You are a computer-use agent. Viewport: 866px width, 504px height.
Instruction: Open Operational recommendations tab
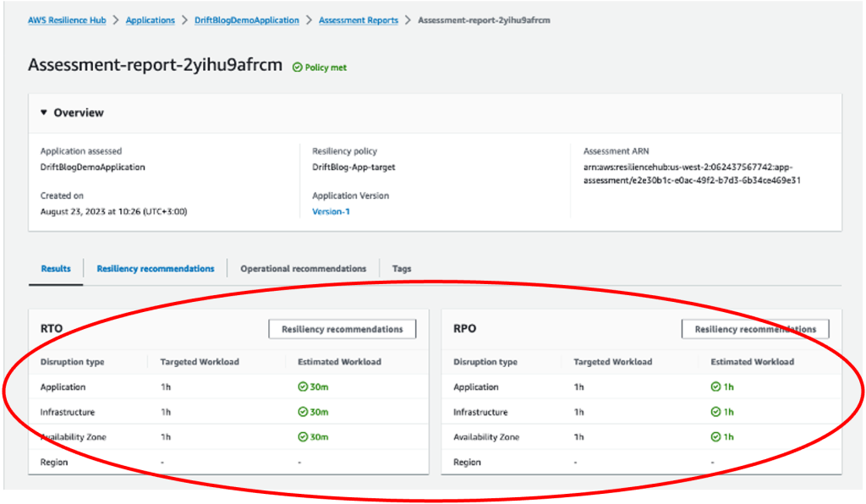304,269
